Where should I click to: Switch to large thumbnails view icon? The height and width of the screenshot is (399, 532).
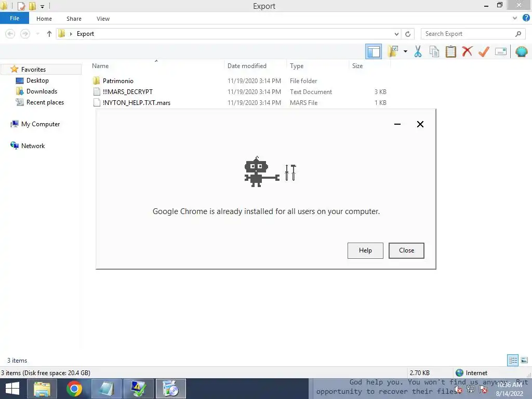click(524, 361)
